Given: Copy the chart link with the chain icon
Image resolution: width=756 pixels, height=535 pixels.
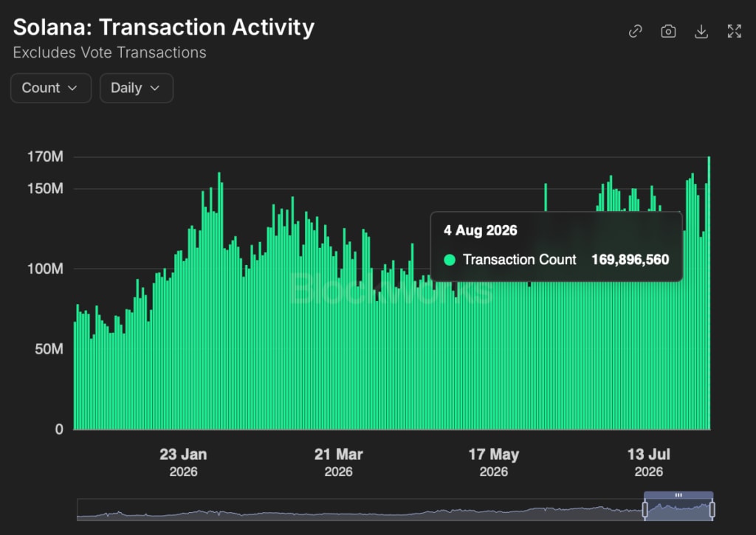Looking at the screenshot, I should [x=636, y=31].
